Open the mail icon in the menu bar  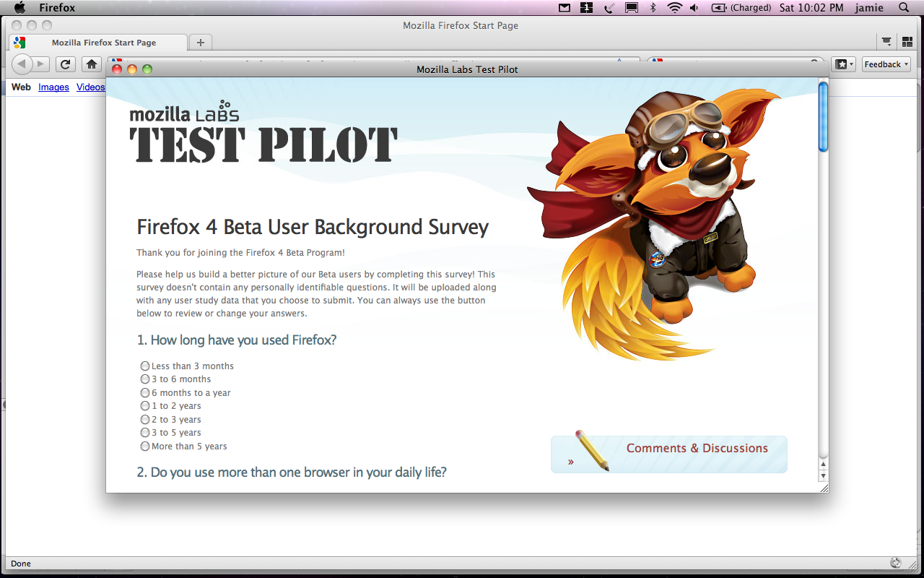coord(565,8)
